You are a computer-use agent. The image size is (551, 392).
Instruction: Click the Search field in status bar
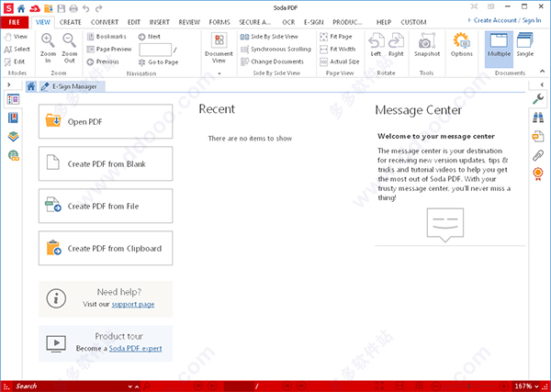71,386
